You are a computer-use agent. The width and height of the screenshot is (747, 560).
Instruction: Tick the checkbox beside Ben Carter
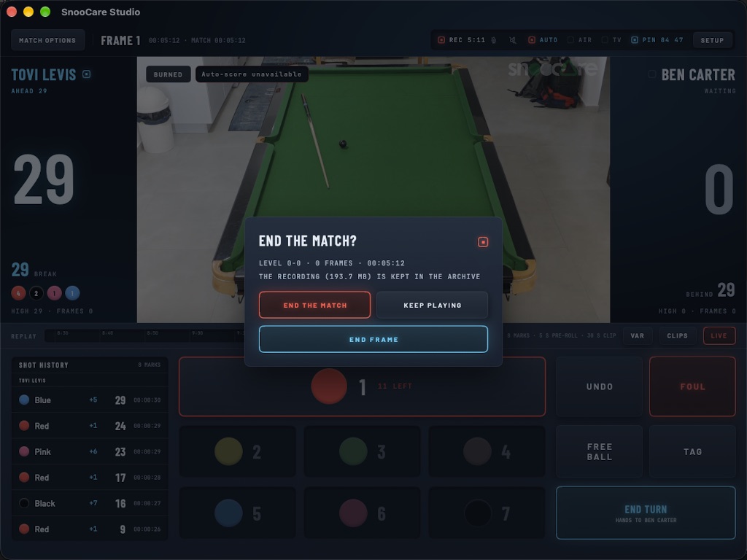click(651, 74)
